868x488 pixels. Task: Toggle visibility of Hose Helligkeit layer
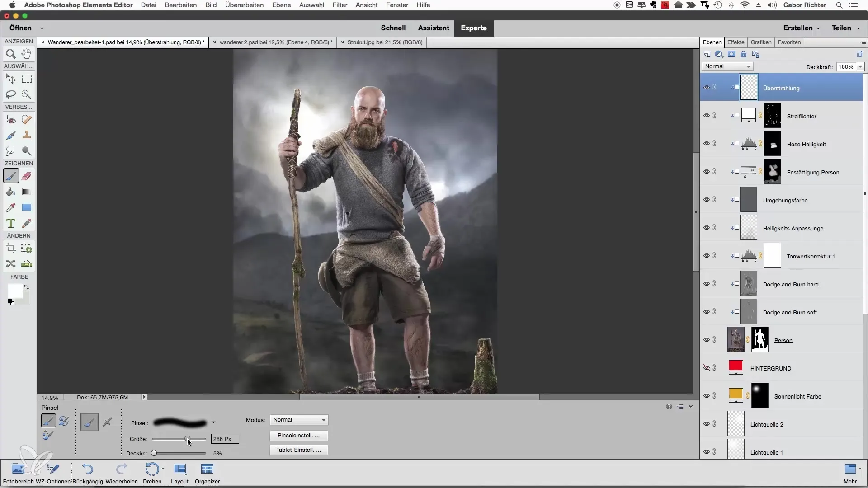707,144
